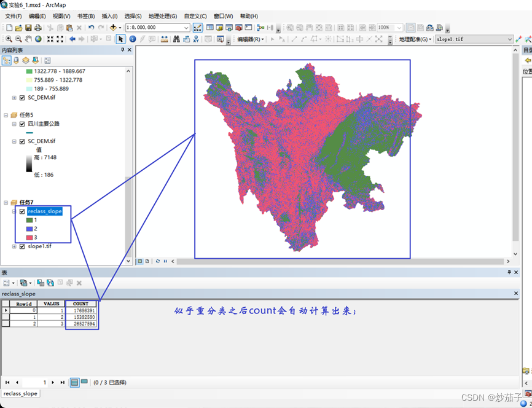Click blue swatch for class 2
This screenshot has height=408, width=532.
pyautogui.click(x=29, y=229)
